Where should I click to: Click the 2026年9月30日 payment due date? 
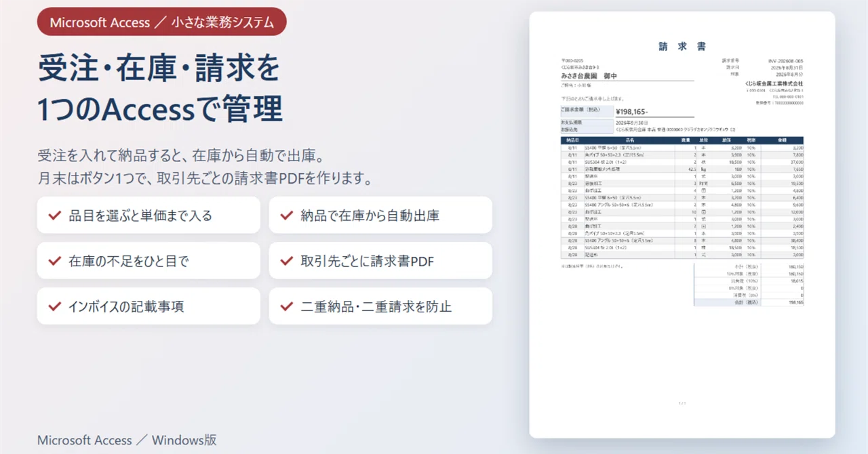[633, 123]
